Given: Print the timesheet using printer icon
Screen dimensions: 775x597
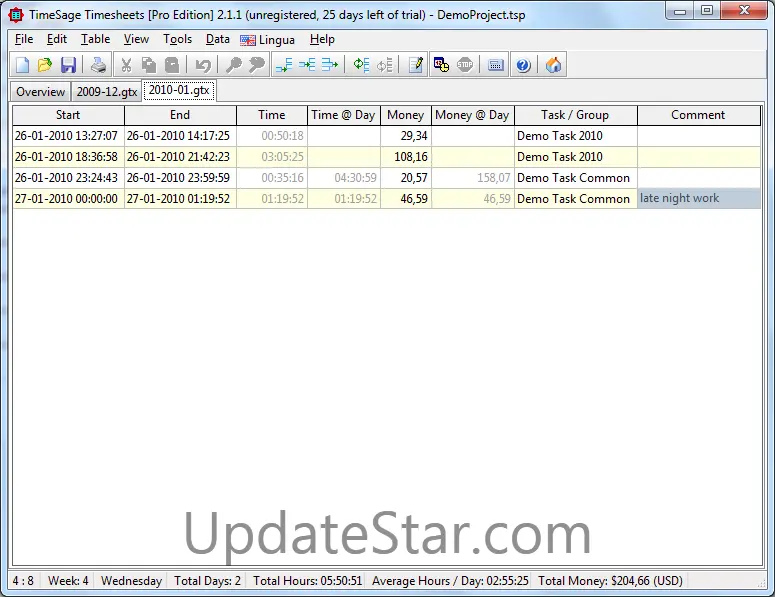Looking at the screenshot, I should (98, 65).
